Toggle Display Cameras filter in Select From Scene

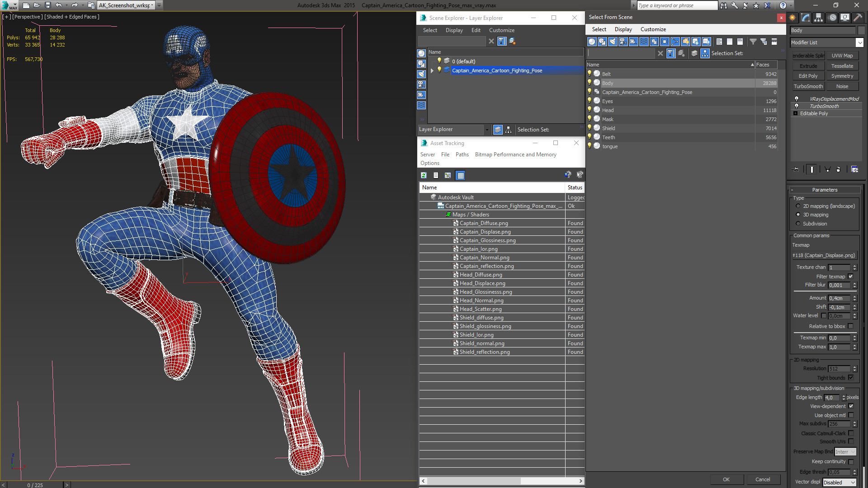pos(623,42)
